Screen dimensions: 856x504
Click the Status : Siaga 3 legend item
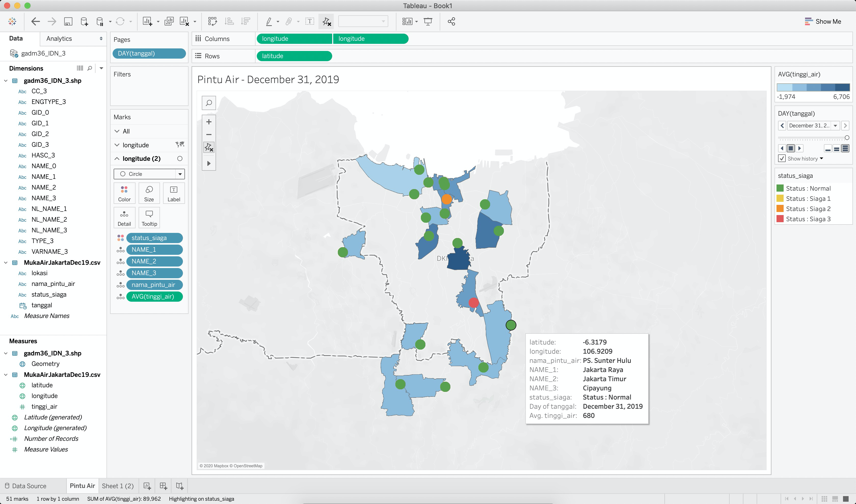point(808,219)
